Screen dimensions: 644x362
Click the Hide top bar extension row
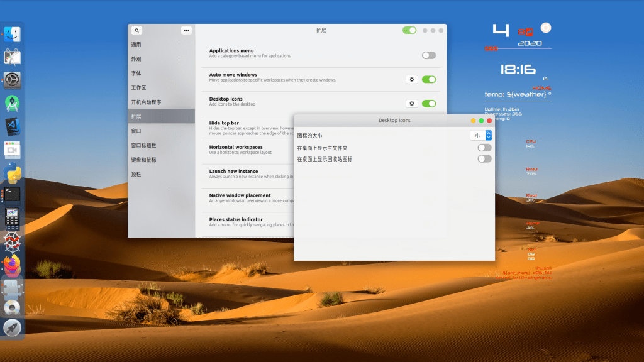tap(248, 128)
